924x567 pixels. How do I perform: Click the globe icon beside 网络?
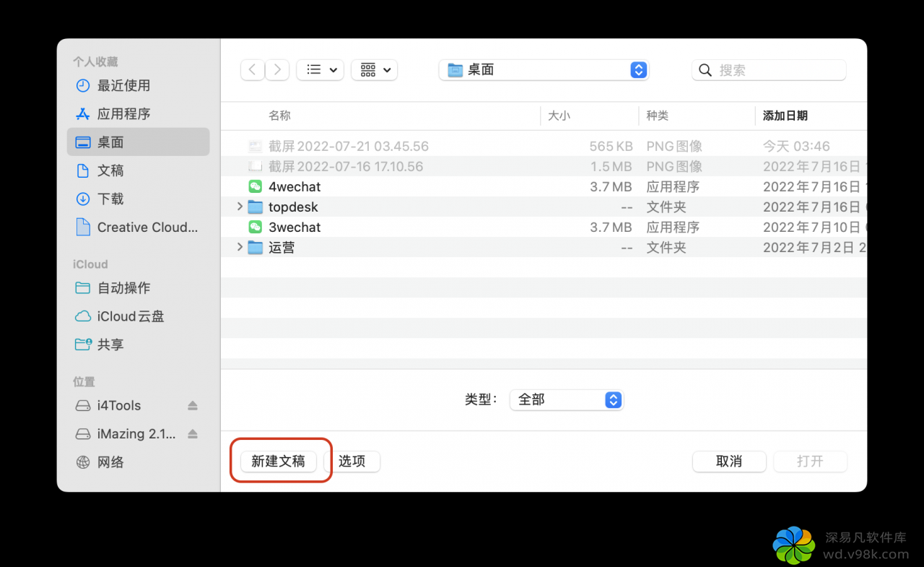coord(83,462)
